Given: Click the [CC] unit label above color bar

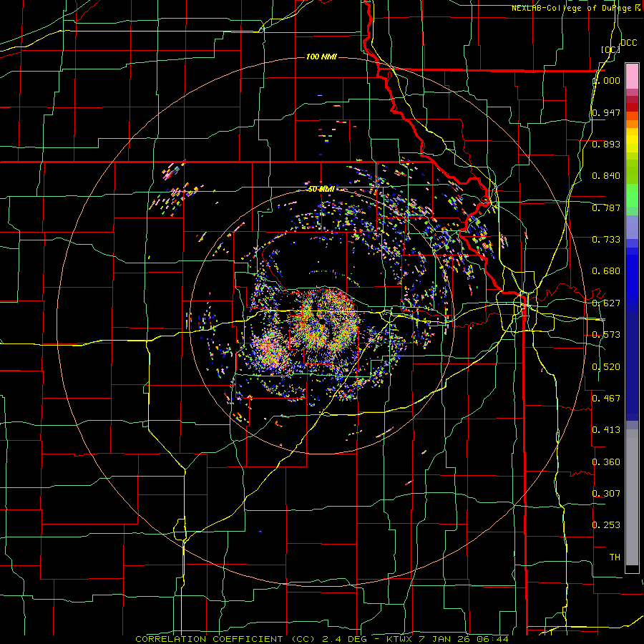Looking at the screenshot, I should coord(610,49).
